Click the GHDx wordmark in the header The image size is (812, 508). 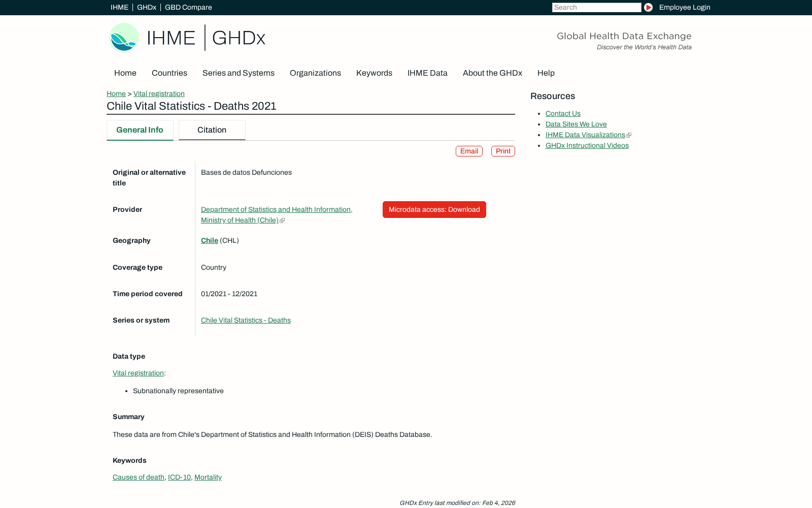[x=239, y=38]
